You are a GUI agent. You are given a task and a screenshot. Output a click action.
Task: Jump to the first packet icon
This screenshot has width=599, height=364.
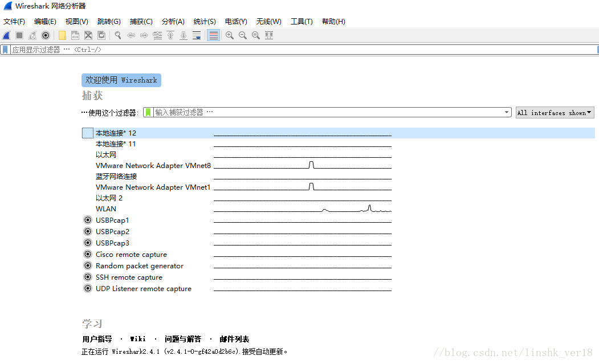click(x=170, y=35)
